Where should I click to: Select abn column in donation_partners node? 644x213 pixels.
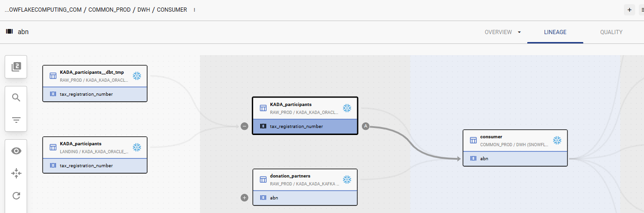pyautogui.click(x=305, y=198)
